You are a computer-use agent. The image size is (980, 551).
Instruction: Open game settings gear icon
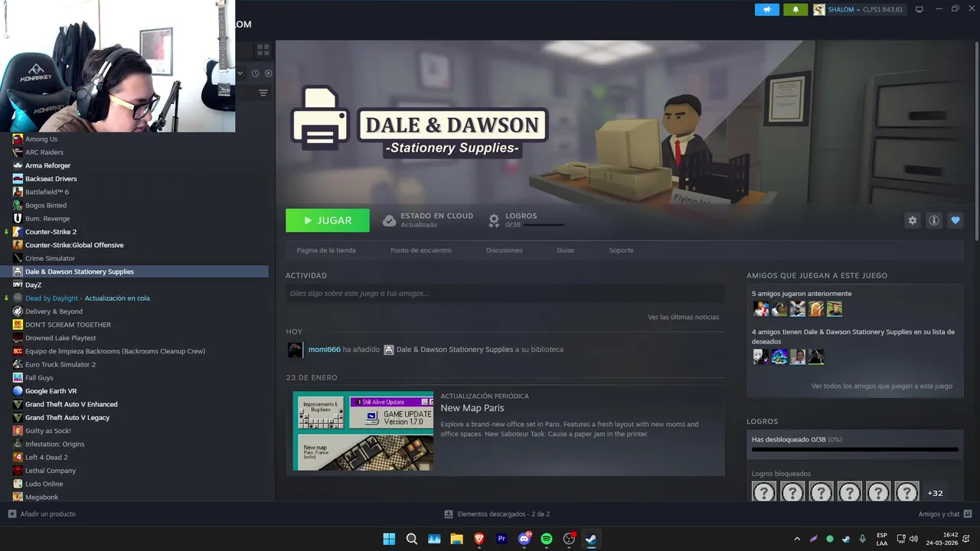click(912, 220)
